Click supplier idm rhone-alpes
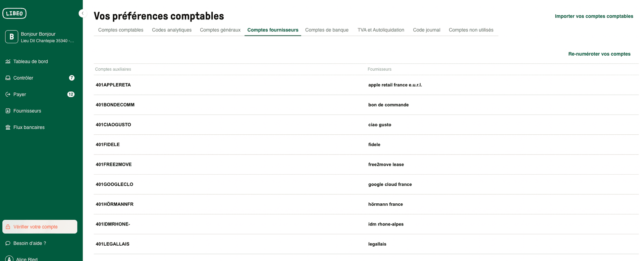The image size is (644, 261). point(386,224)
